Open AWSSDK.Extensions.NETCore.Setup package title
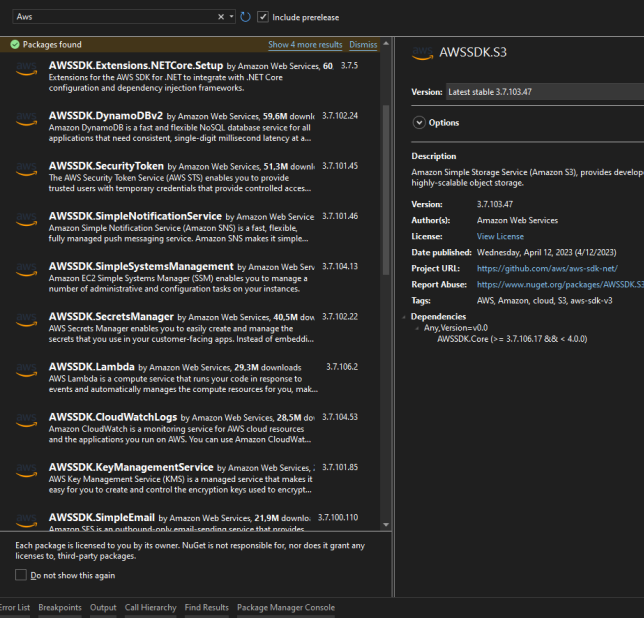 coord(136,65)
